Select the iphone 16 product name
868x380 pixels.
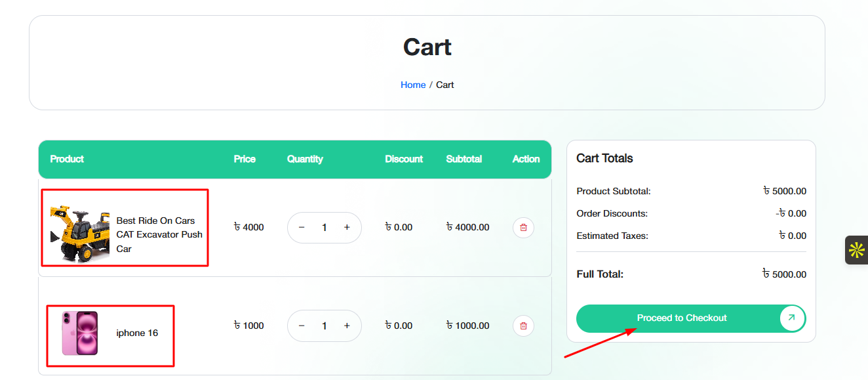coord(137,333)
